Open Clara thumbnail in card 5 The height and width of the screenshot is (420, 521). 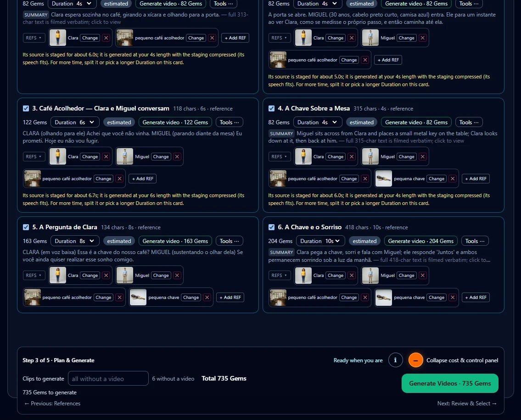(58, 276)
